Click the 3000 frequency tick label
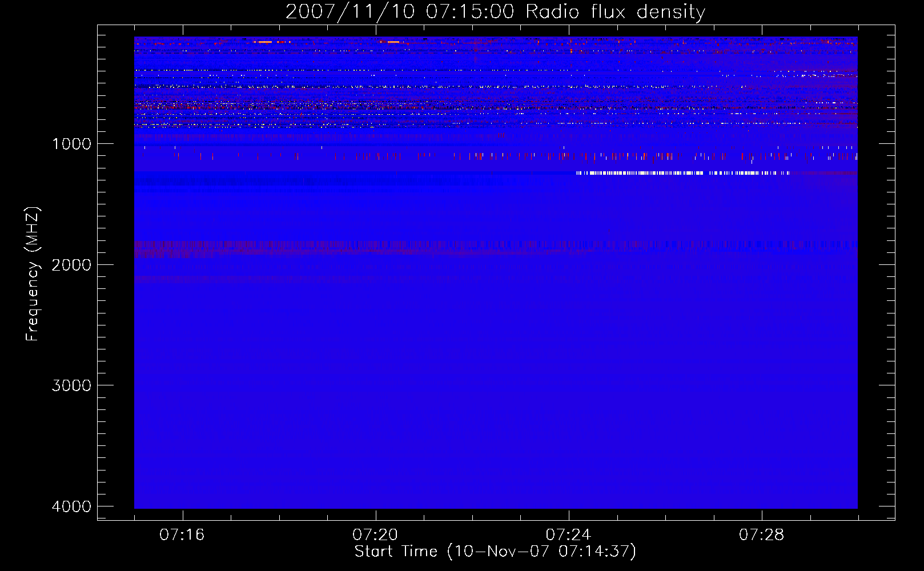The height and width of the screenshot is (571, 924). [x=72, y=385]
